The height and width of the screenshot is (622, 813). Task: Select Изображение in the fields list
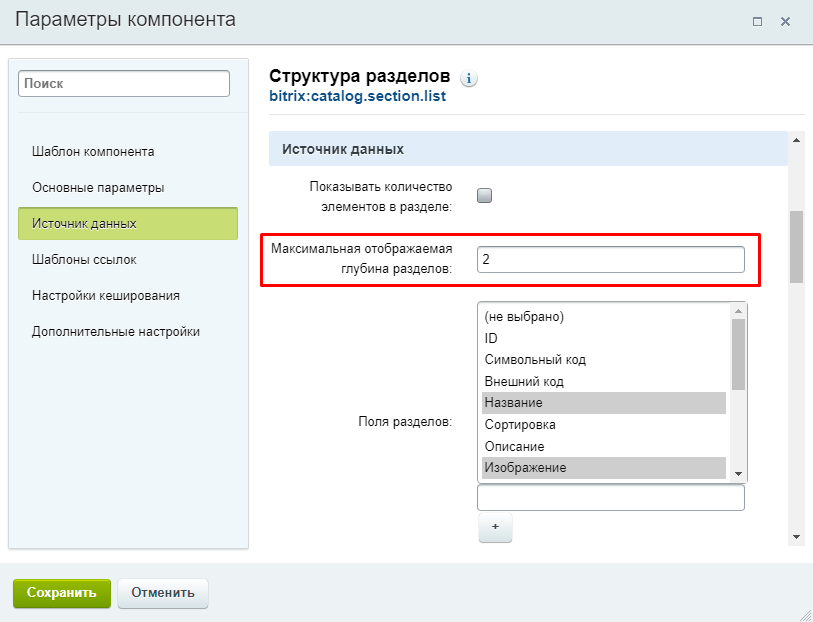(x=604, y=468)
